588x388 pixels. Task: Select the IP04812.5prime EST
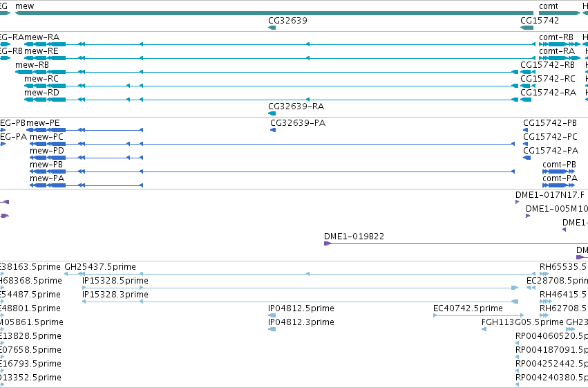pyautogui.click(x=272, y=315)
